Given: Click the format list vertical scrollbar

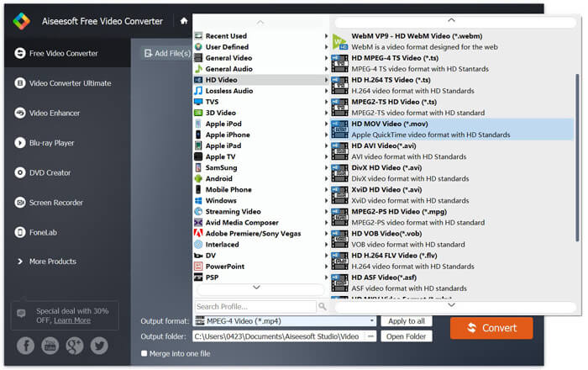Looking at the screenshot, I should point(577,157).
